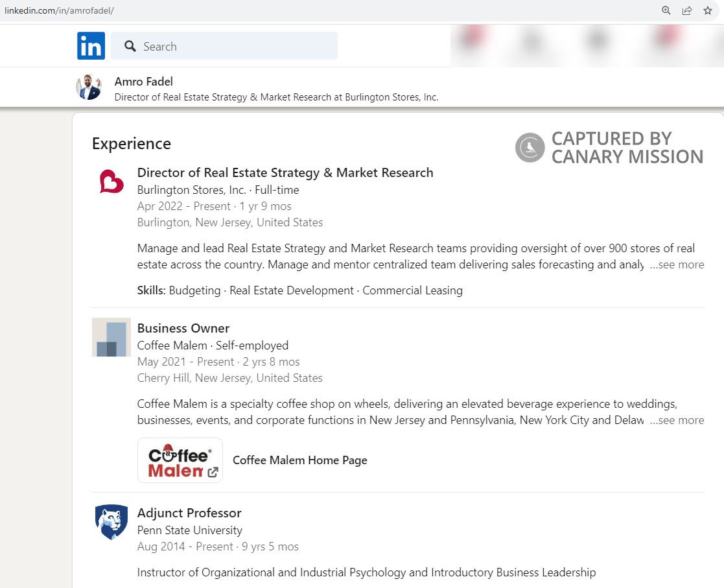Screen dimensions: 724x588
Task: Click into the LinkedIn Search field
Action: point(233,46)
